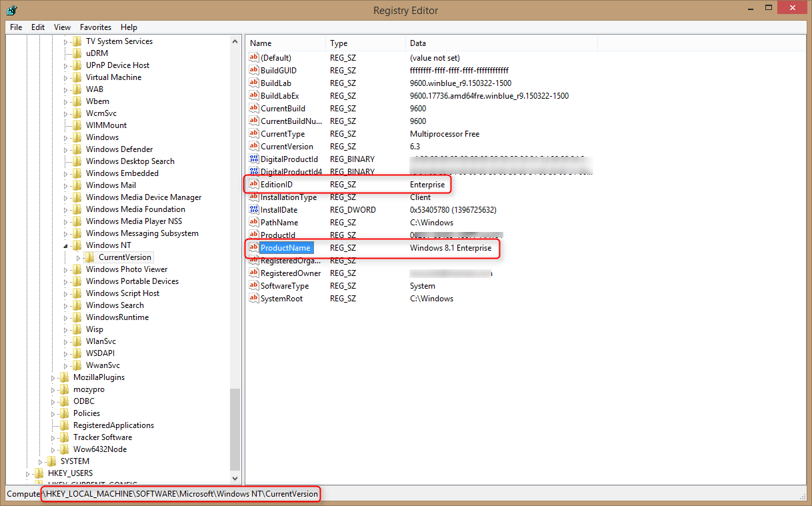812x506 pixels.
Task: Click the folder icon of the Policies key
Action: (x=65, y=413)
